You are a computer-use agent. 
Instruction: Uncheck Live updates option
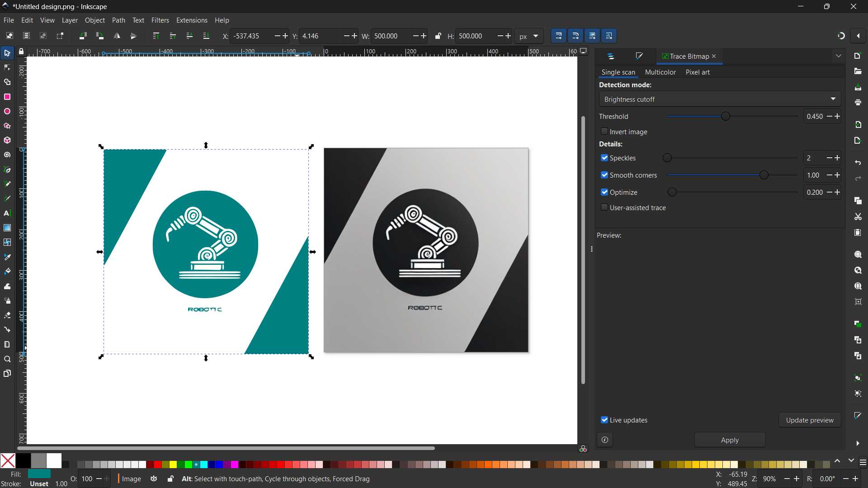click(604, 420)
